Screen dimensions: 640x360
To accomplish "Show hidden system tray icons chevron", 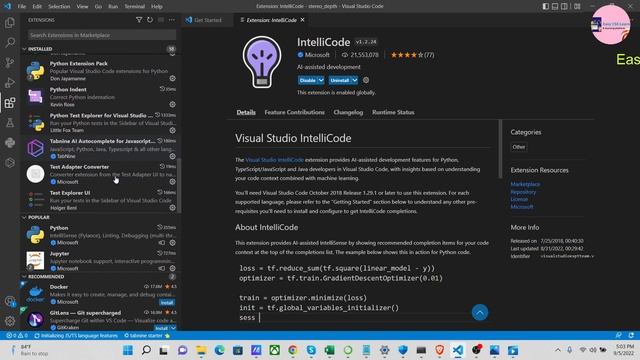I will coord(558,350).
